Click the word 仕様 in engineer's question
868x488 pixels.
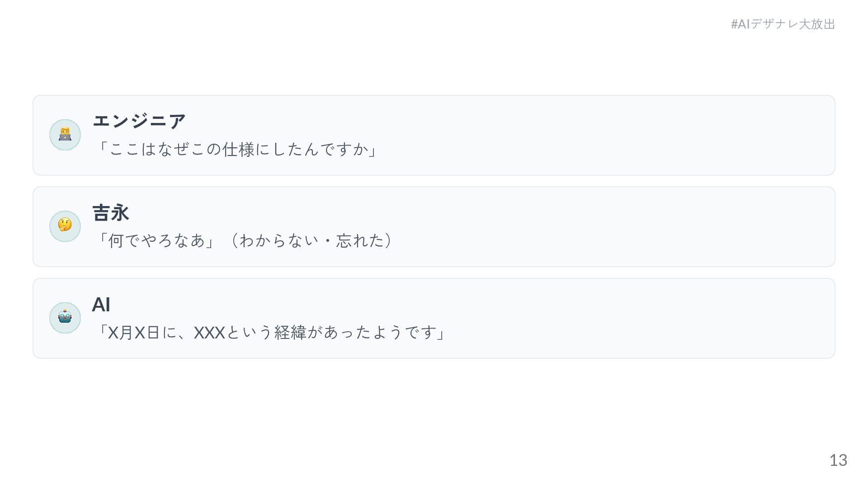(x=239, y=149)
